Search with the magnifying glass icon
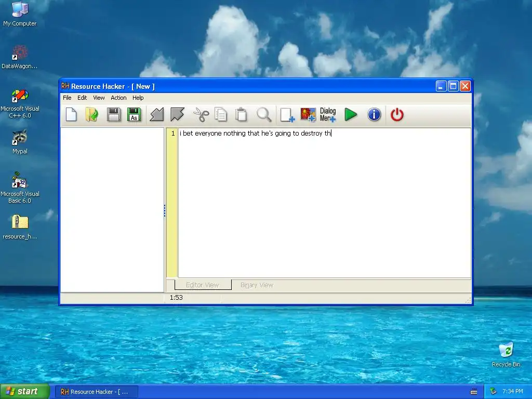The width and height of the screenshot is (532, 399). (264, 115)
